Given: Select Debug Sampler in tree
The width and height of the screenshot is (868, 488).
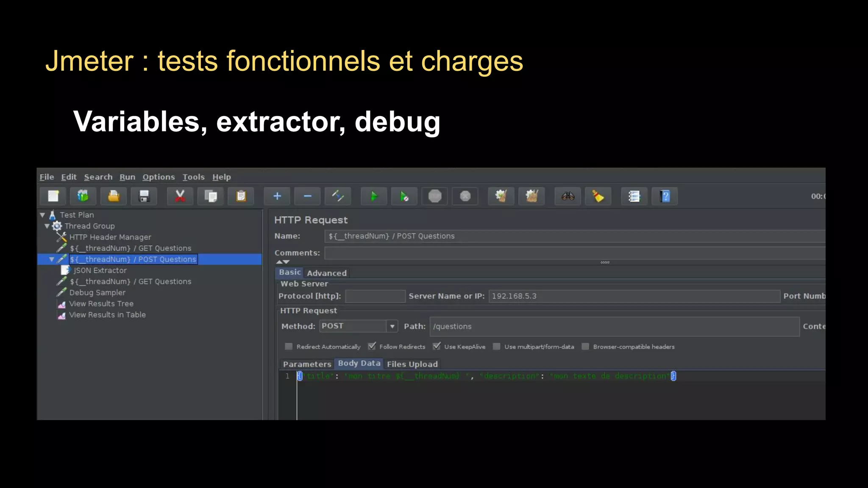Looking at the screenshot, I should 97,292.
